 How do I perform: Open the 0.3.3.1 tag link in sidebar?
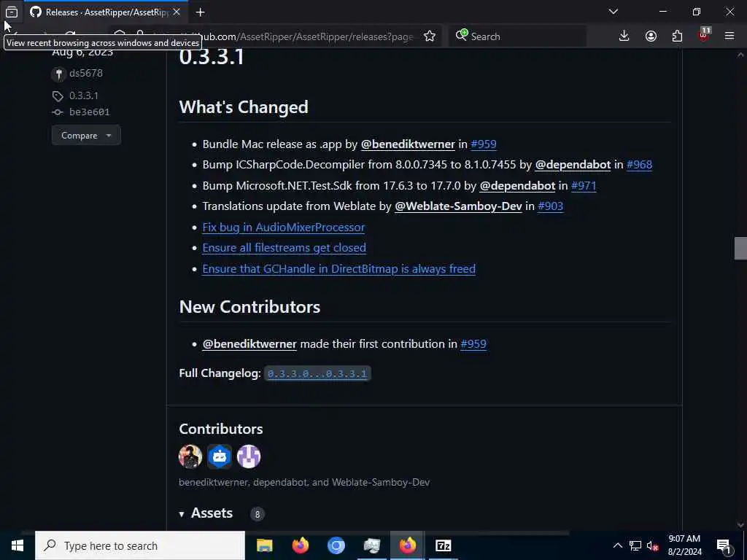[x=84, y=96]
